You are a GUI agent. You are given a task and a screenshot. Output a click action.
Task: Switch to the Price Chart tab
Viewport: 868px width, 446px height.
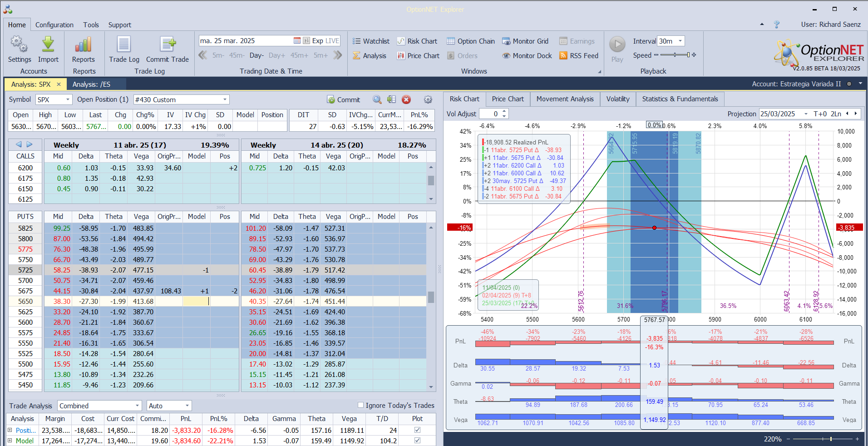coord(508,99)
